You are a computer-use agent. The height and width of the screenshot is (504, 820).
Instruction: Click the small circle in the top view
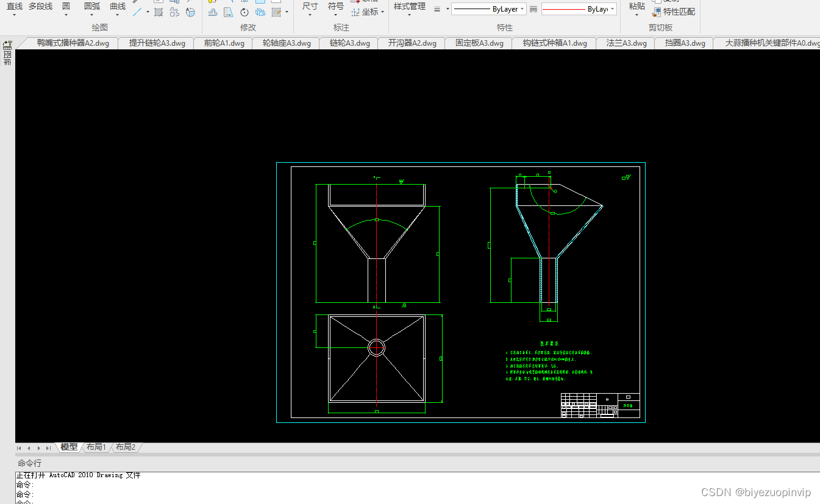pos(377,347)
